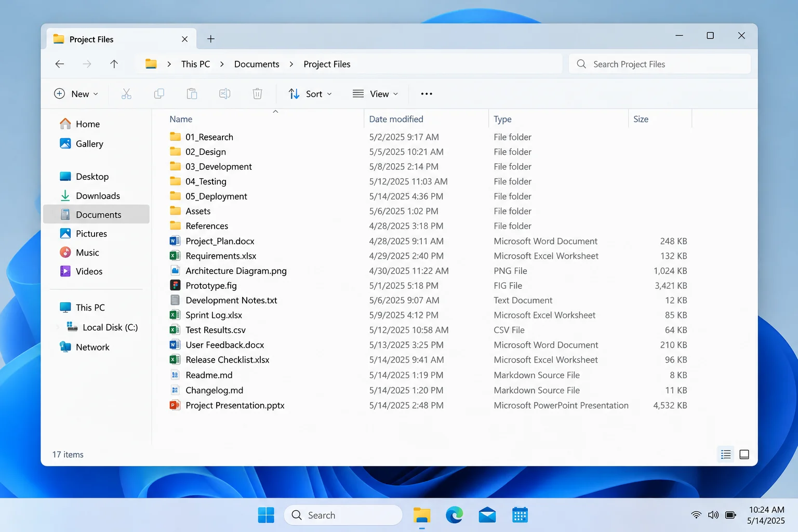Go up one folder level arrow
Image resolution: width=798 pixels, height=532 pixels.
click(114, 64)
